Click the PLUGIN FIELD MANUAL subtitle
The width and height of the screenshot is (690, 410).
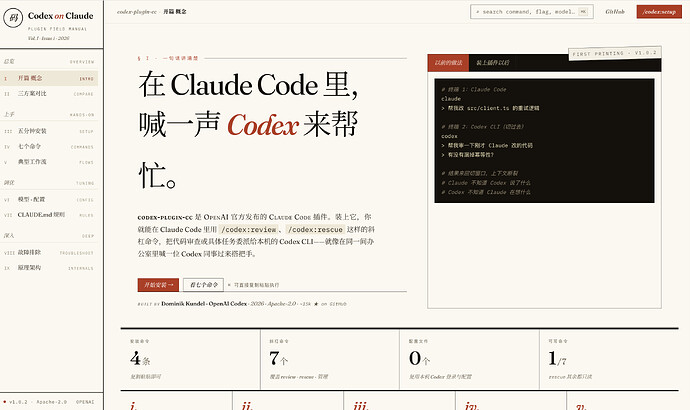(x=57, y=29)
